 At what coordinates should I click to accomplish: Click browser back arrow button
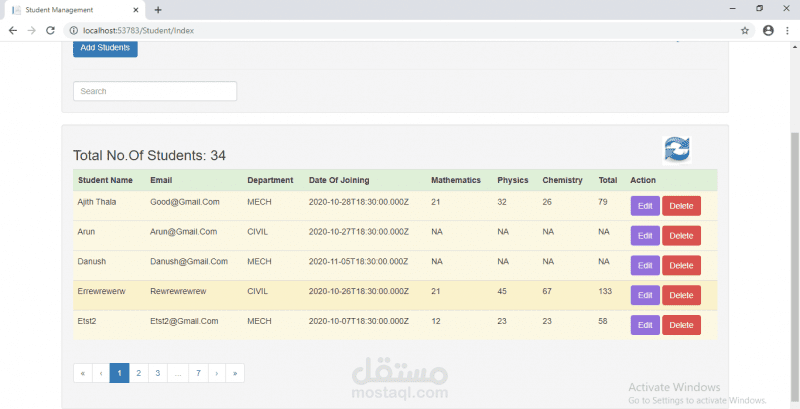pos(12,30)
